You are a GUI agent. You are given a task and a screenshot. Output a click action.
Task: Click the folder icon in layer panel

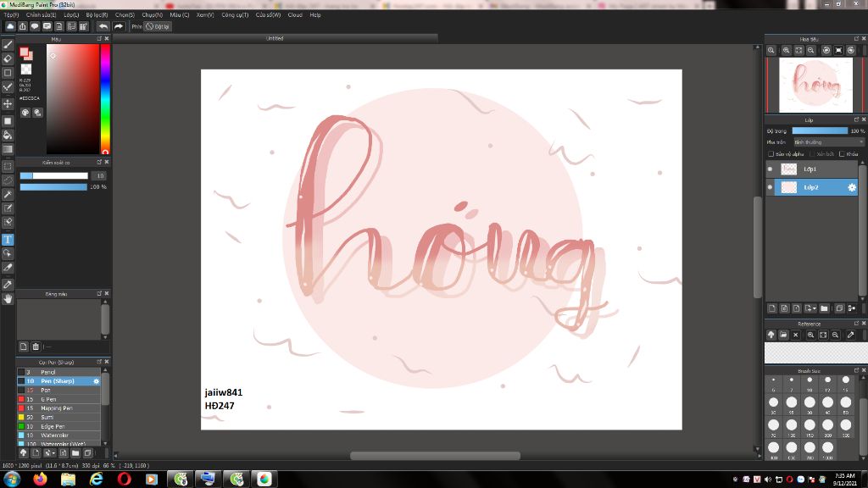click(824, 308)
